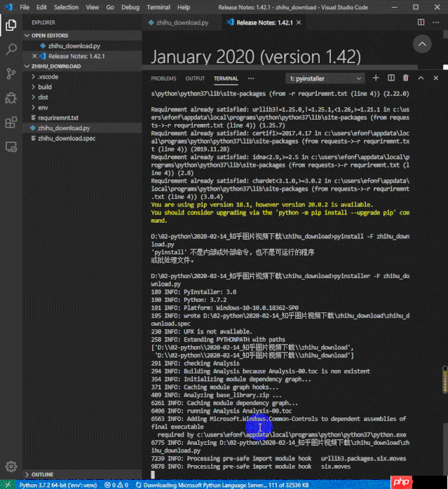
Task: Open the editor More Actions ellipsis
Action: pos(435,22)
